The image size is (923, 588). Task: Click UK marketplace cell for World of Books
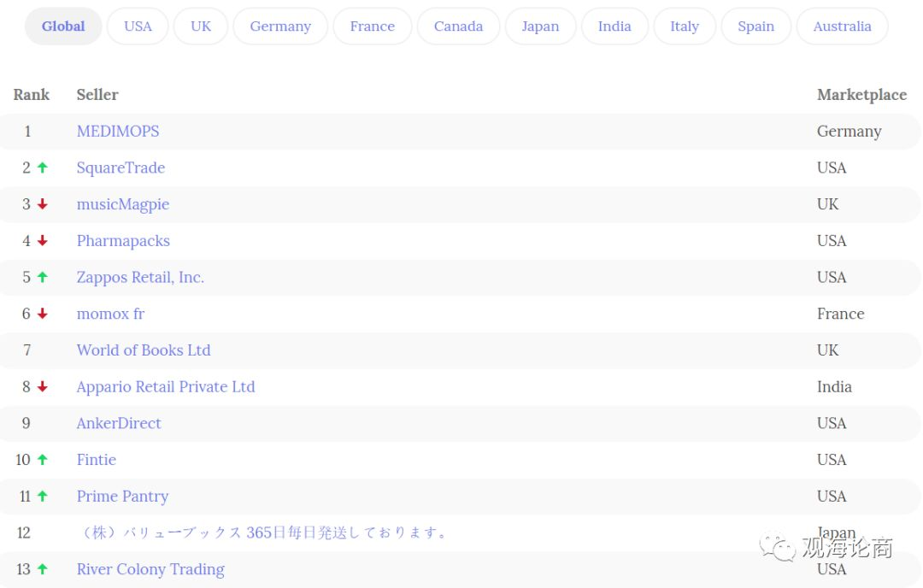827,350
